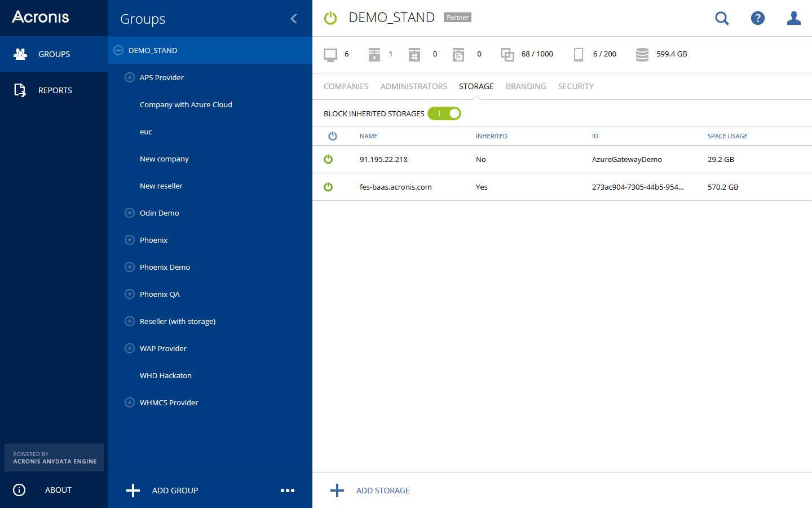Click the three-dots more options icon
812x508 pixels.
pos(288,491)
